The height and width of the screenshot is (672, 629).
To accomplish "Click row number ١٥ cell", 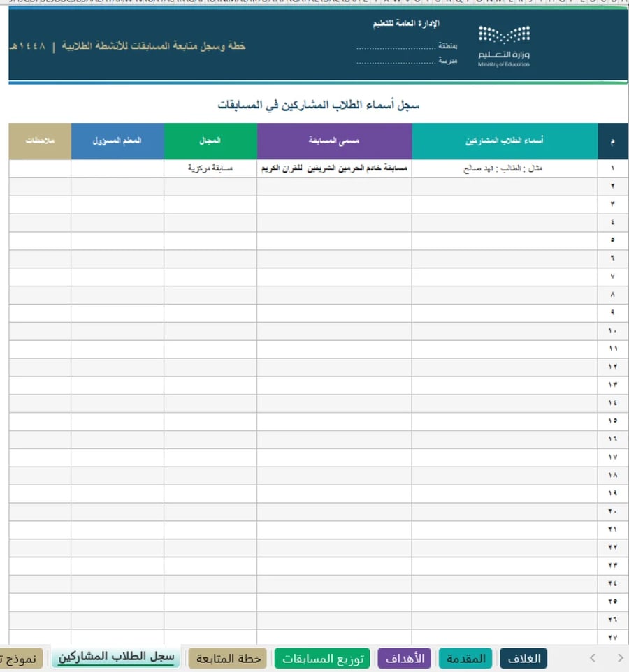I will (613, 421).
